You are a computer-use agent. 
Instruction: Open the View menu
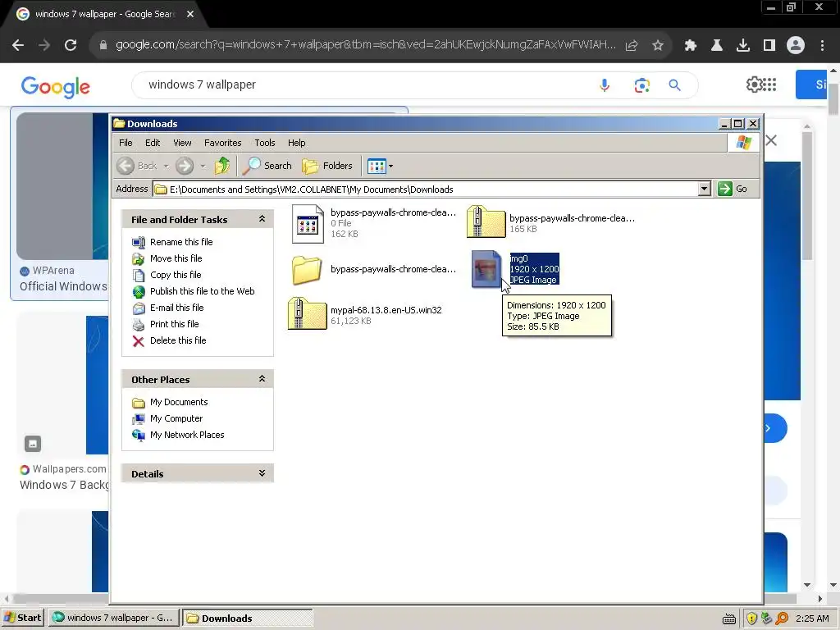[x=182, y=143]
